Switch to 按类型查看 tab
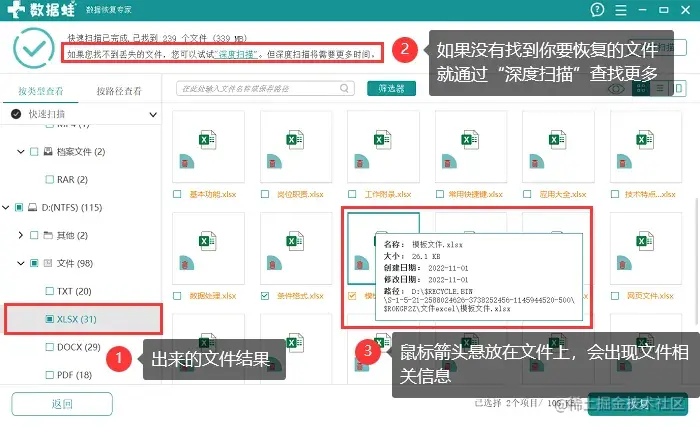 click(41, 91)
